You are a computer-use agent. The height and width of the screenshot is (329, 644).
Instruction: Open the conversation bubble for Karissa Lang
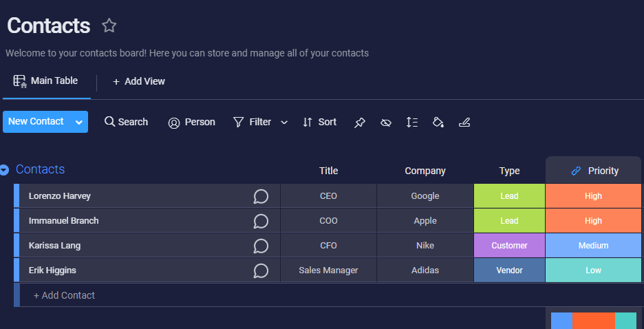tap(261, 246)
